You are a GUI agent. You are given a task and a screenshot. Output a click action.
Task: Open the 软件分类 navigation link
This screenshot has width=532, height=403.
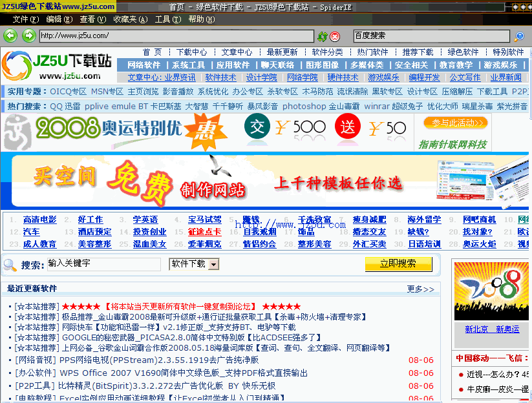(328, 52)
